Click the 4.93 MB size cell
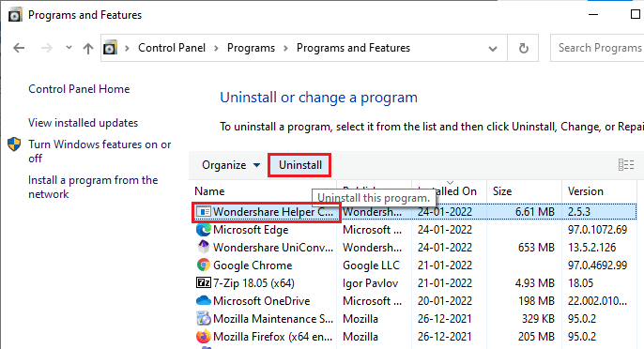 point(535,283)
